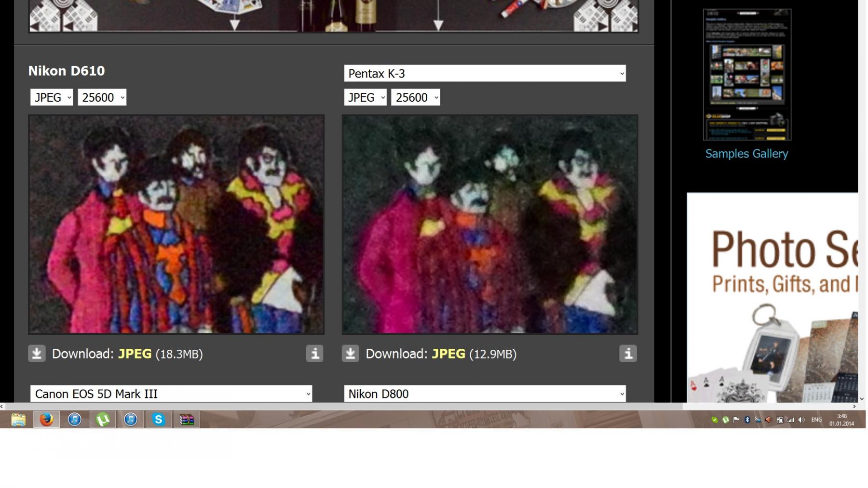Screen dimensions: 868x488
Task: Check the battery power tray icon
Action: (780, 420)
